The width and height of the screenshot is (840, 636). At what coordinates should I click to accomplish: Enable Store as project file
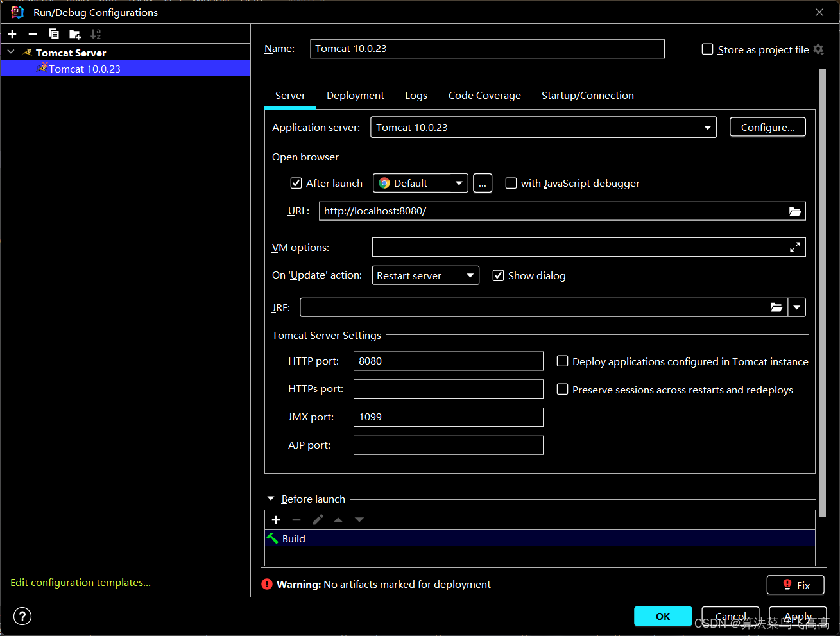707,49
